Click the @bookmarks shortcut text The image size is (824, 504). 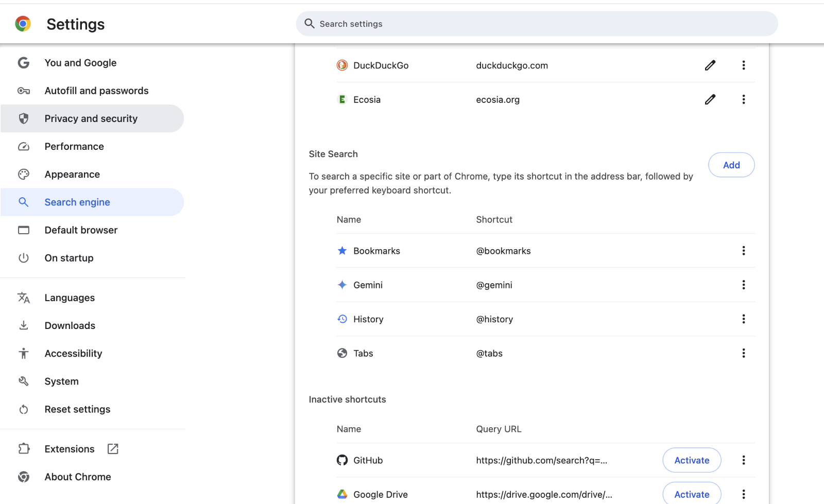[x=503, y=251]
